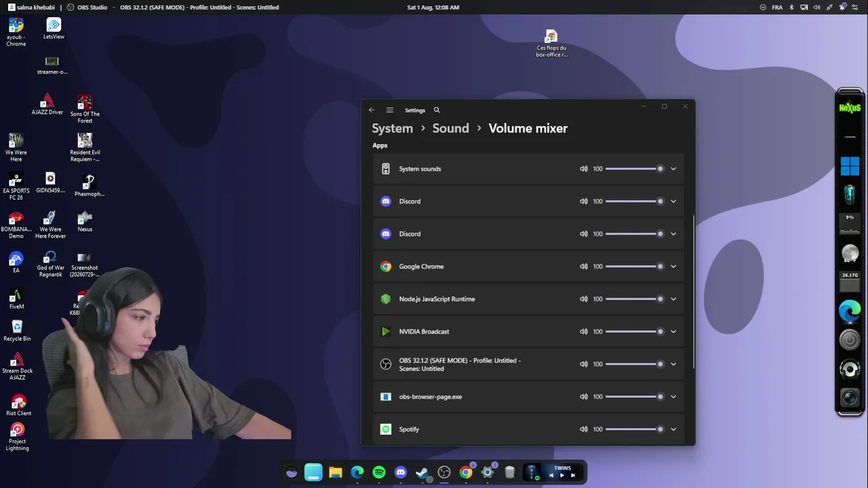The image size is (868, 488).
Task: Go back using the Settings back arrow
Action: 372,110
